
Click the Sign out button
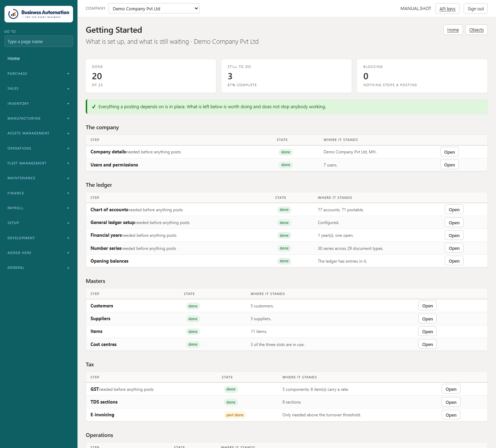pyautogui.click(x=476, y=9)
